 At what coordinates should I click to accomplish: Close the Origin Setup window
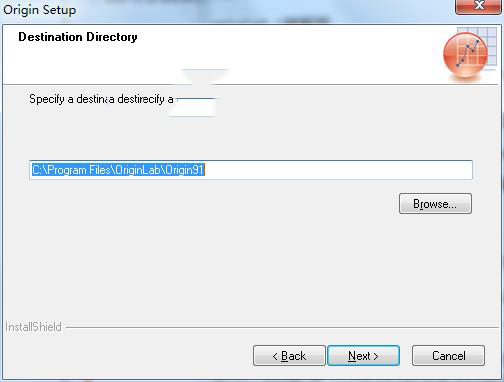tap(479, 6)
